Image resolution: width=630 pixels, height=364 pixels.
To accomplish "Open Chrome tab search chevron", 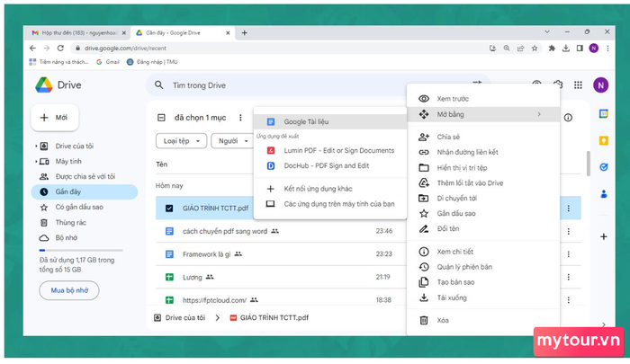I will click(547, 31).
